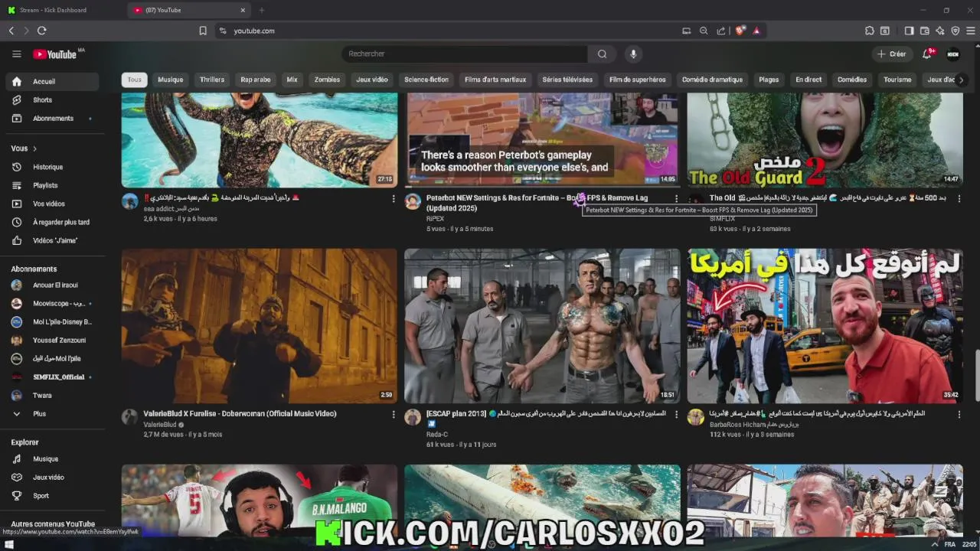Show more category chips with right arrow

[961, 80]
